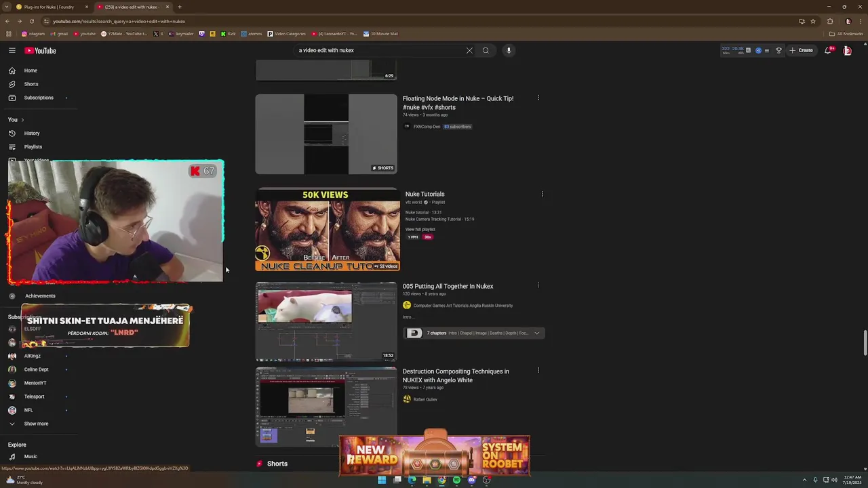Open the Music item under Explore
This screenshot has height=488, width=868.
[31, 457]
